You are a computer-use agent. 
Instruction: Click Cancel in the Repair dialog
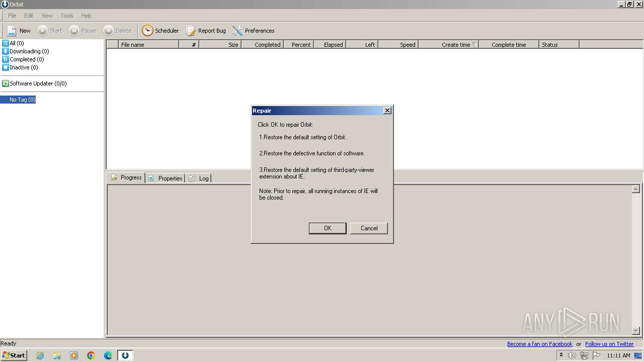(369, 228)
